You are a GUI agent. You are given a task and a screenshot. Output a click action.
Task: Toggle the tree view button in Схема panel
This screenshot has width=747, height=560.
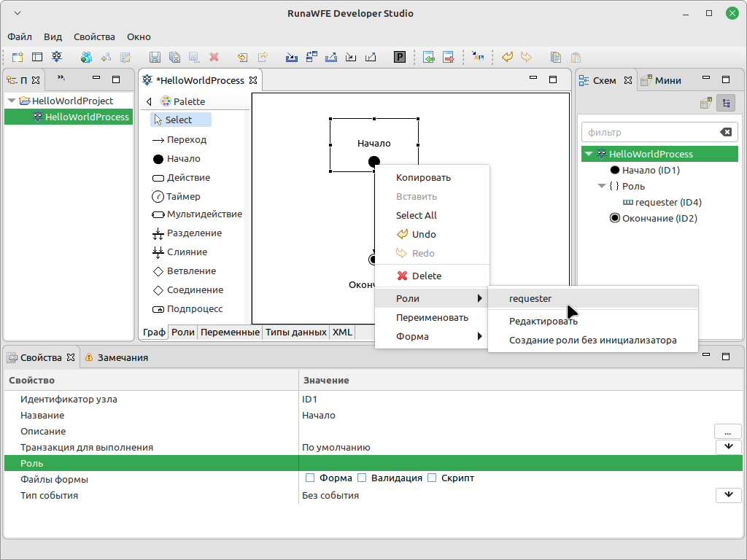tap(726, 103)
